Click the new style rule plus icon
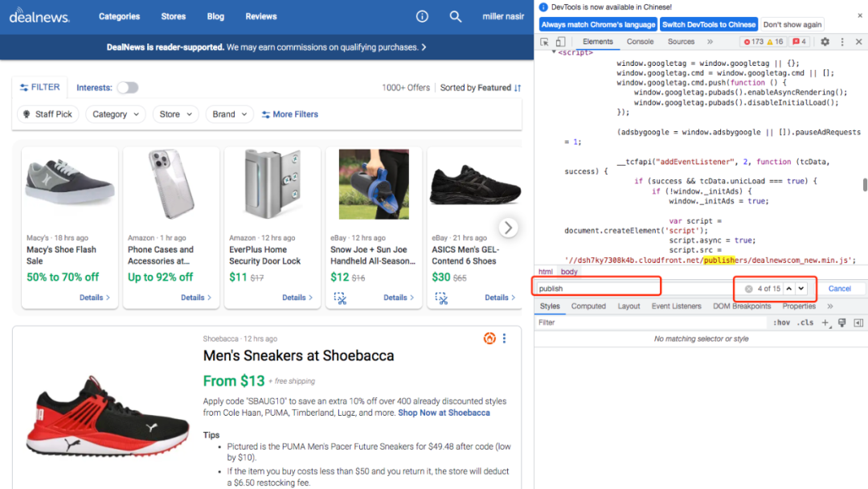This screenshot has height=489, width=868. 825,323
